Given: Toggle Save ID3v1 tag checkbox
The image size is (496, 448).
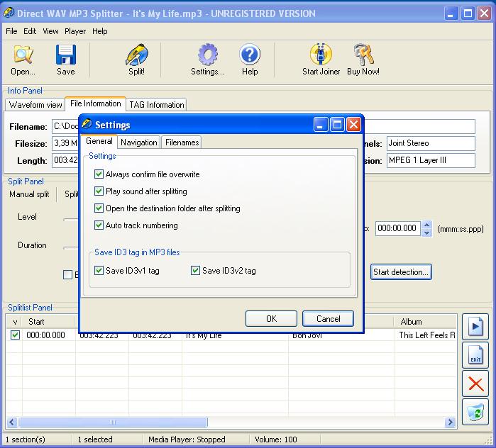Looking at the screenshot, I should pos(99,271).
